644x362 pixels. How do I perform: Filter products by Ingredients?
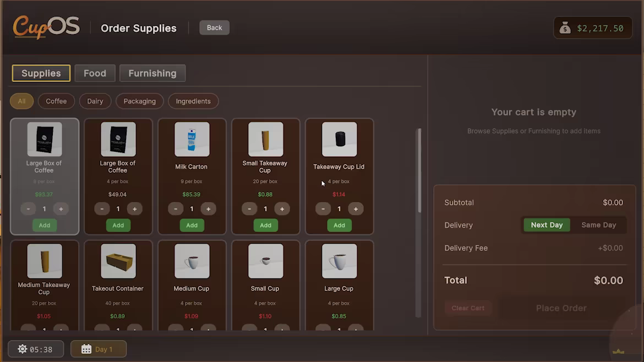coord(193,101)
